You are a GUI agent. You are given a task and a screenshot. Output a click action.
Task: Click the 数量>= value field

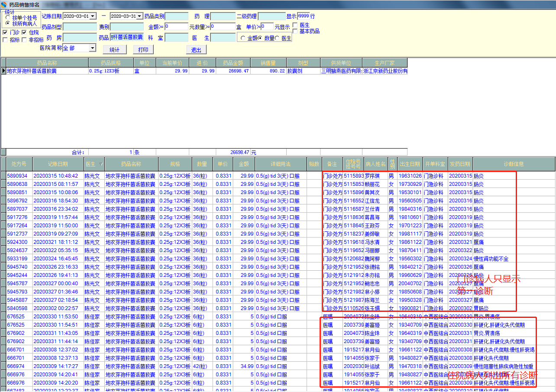pyautogui.click(x=223, y=27)
